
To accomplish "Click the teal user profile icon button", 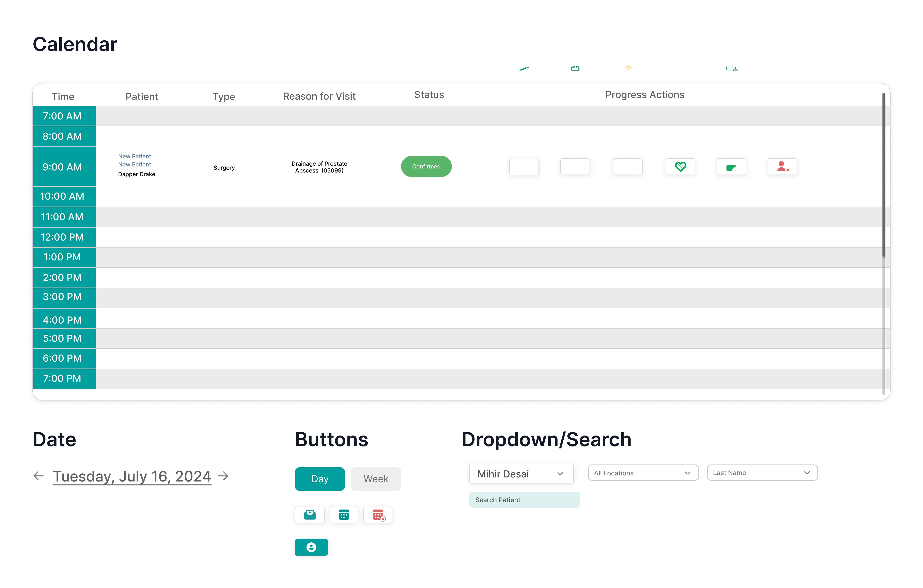I will (311, 547).
